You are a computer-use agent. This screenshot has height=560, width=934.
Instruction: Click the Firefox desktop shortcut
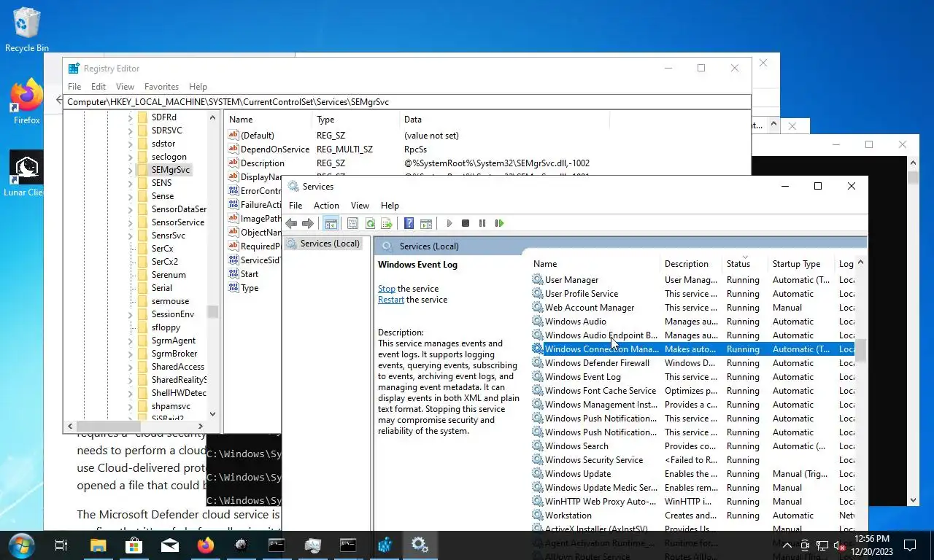coord(27,102)
